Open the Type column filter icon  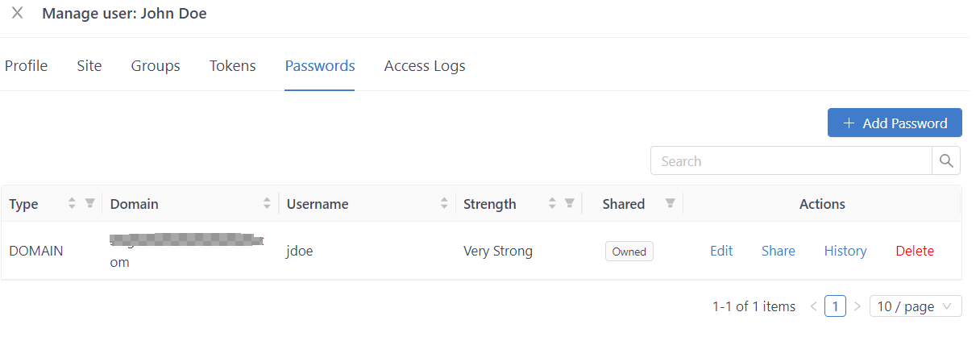point(90,204)
